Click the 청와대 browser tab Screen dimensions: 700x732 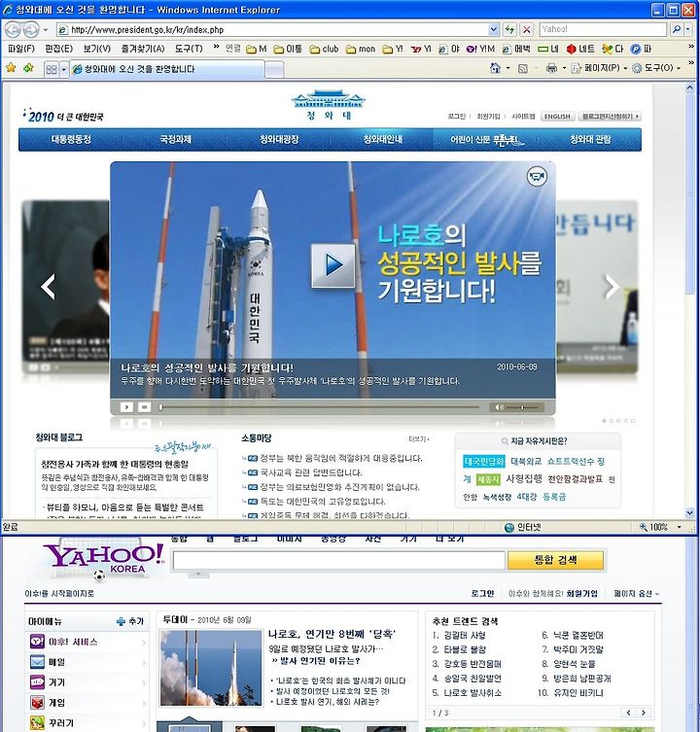click(166, 70)
